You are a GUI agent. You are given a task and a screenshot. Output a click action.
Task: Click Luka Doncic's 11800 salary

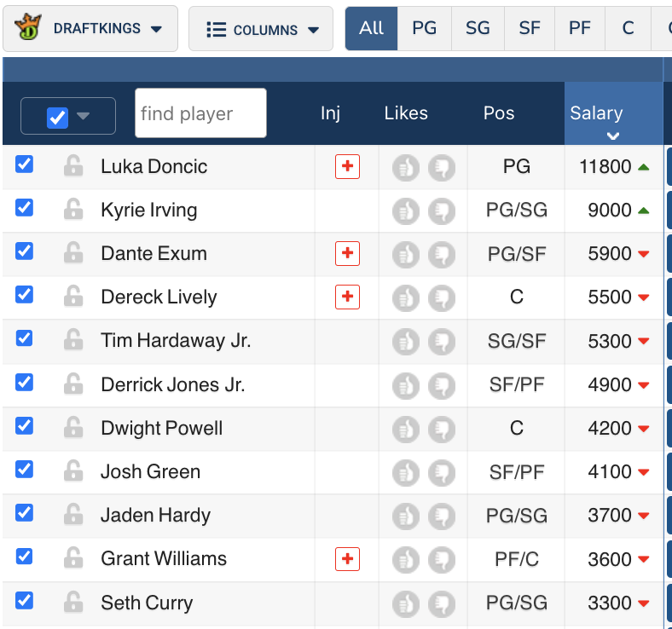[x=605, y=166]
